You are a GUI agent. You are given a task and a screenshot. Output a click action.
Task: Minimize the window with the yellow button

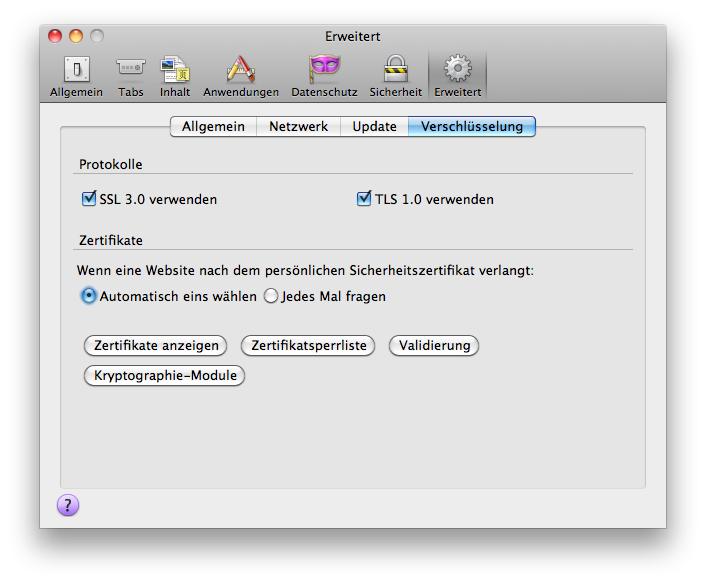[x=76, y=36]
